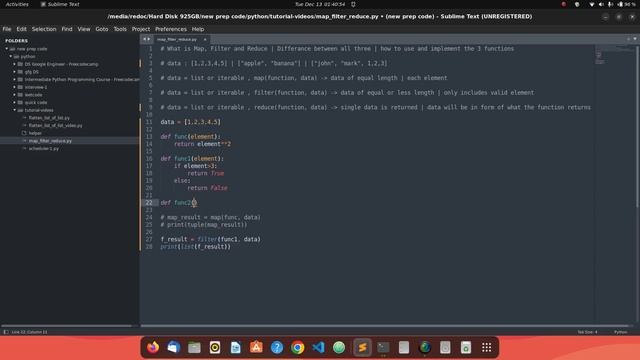640x360 pixels.
Task: Expand the 'interview-1' folder
Action: [15, 87]
